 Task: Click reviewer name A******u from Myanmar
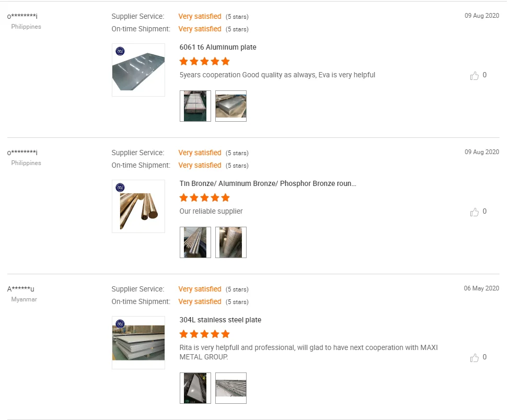[21, 289]
